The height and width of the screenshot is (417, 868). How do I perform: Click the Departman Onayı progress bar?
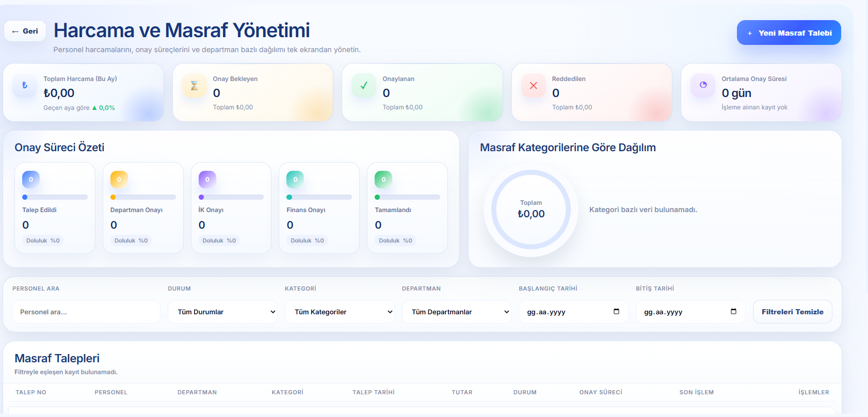coord(143,197)
